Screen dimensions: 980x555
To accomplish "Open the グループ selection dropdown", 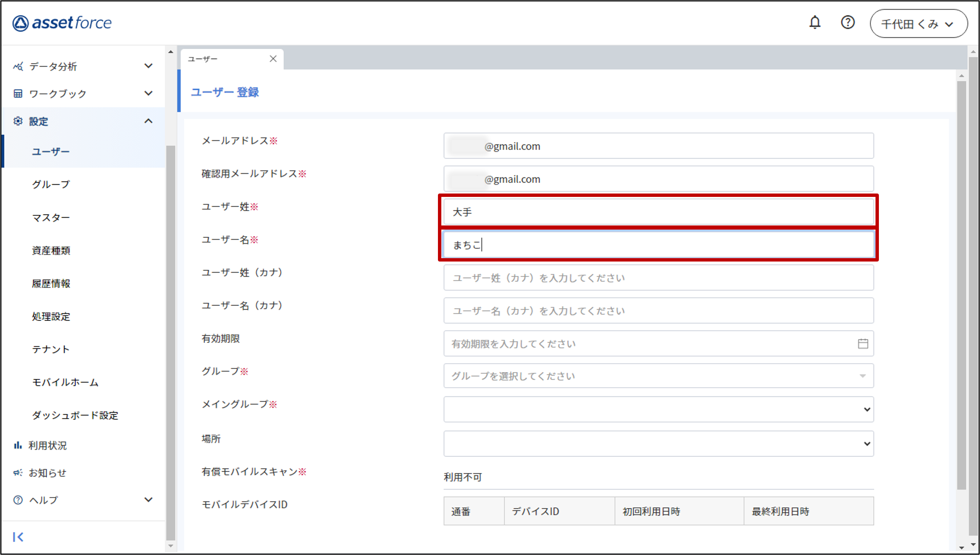I will (658, 376).
